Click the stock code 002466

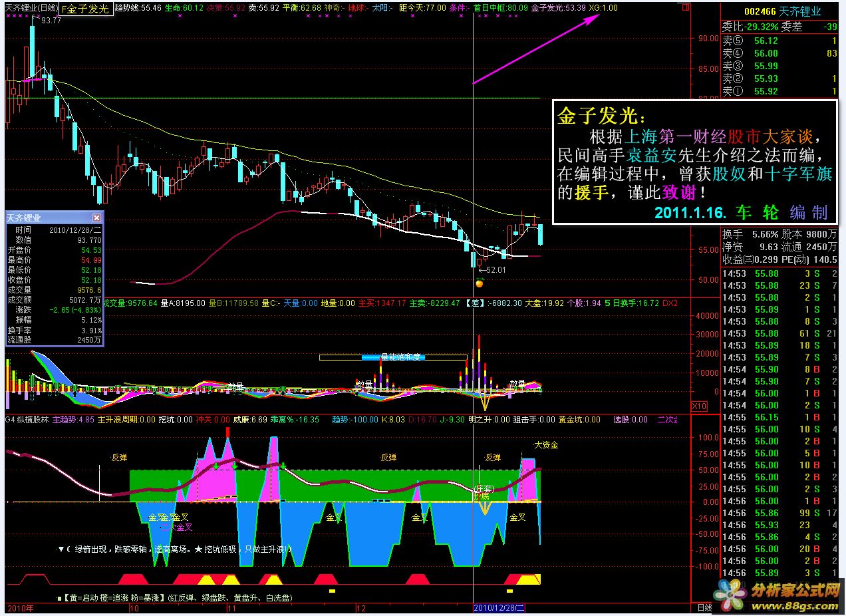pyautogui.click(x=760, y=11)
